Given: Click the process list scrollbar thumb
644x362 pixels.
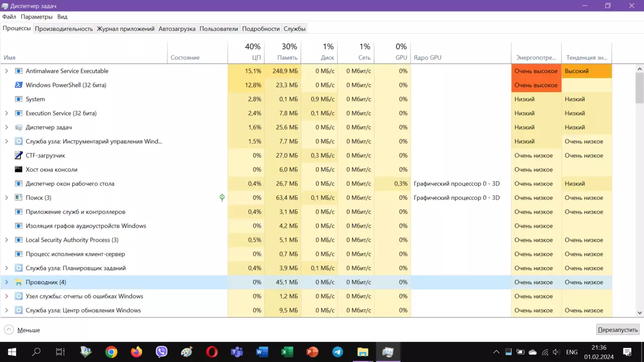Looking at the screenshot, I should click(x=640, y=87).
